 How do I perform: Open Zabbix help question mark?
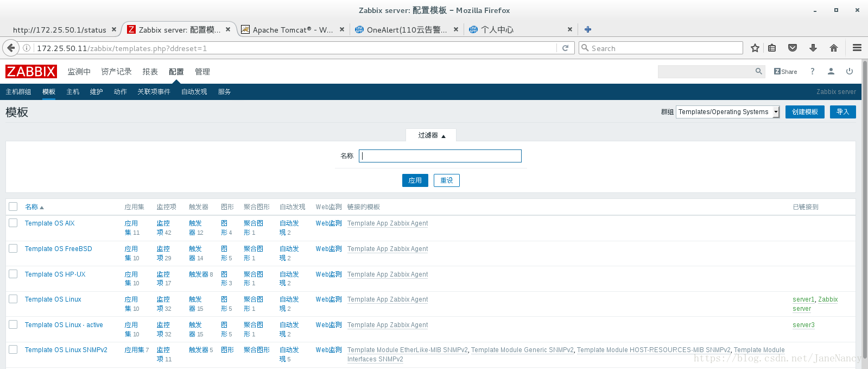pos(813,71)
